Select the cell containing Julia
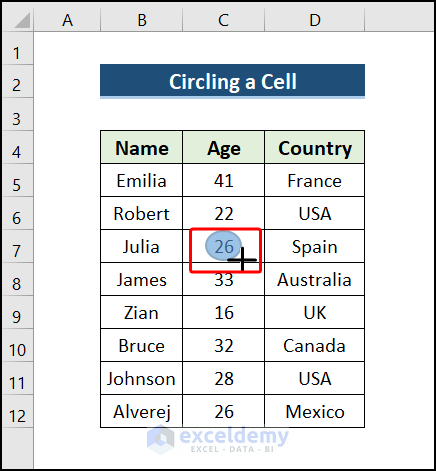This screenshot has width=436, height=471. [142, 246]
